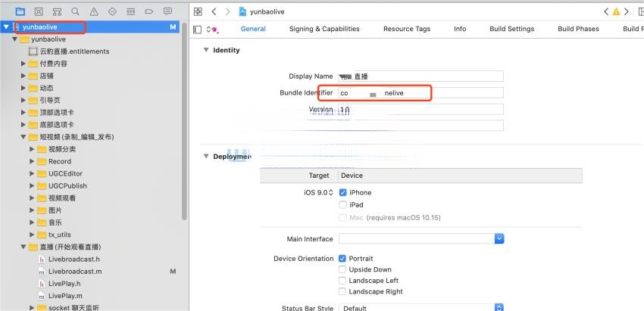Screen dimensions: 644x311
Task: Open the Project navigator folder icon
Action: coord(20,11)
